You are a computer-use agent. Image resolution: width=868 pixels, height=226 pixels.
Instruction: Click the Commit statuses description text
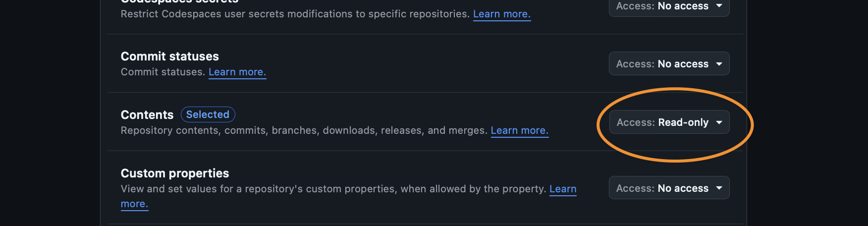[163, 72]
